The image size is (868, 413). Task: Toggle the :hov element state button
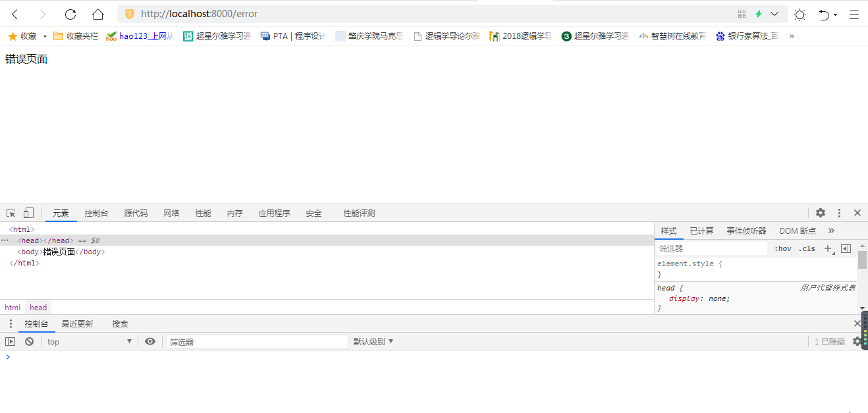point(783,248)
